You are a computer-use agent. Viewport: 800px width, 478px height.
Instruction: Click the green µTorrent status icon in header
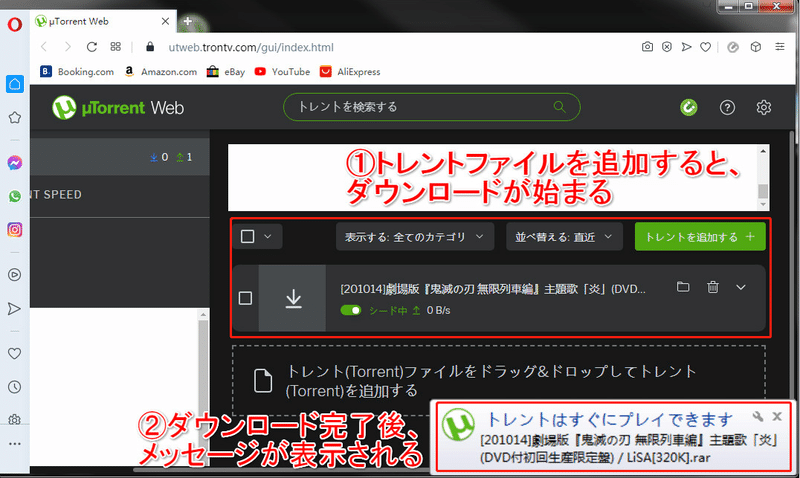(x=689, y=107)
